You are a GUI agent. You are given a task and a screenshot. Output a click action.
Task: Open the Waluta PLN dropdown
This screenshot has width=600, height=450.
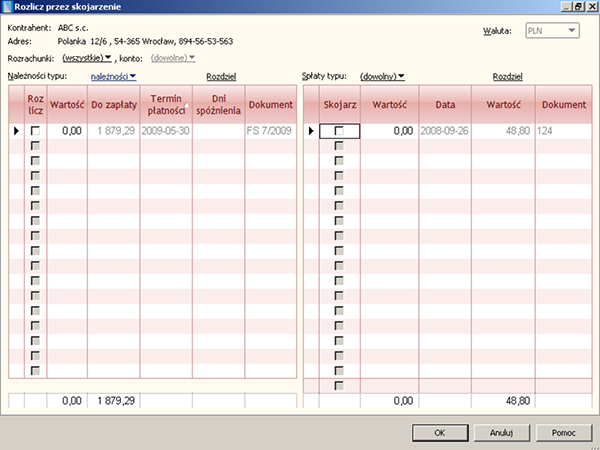(x=552, y=32)
